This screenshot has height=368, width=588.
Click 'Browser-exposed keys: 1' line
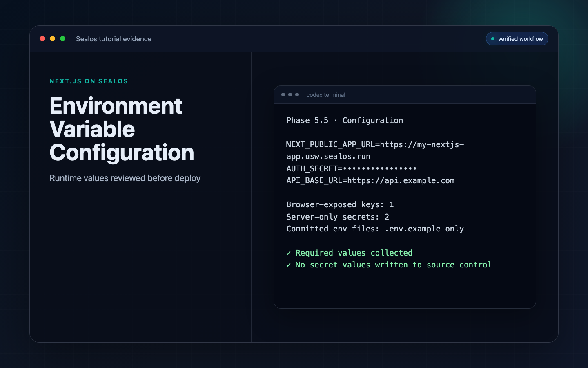coord(340,204)
